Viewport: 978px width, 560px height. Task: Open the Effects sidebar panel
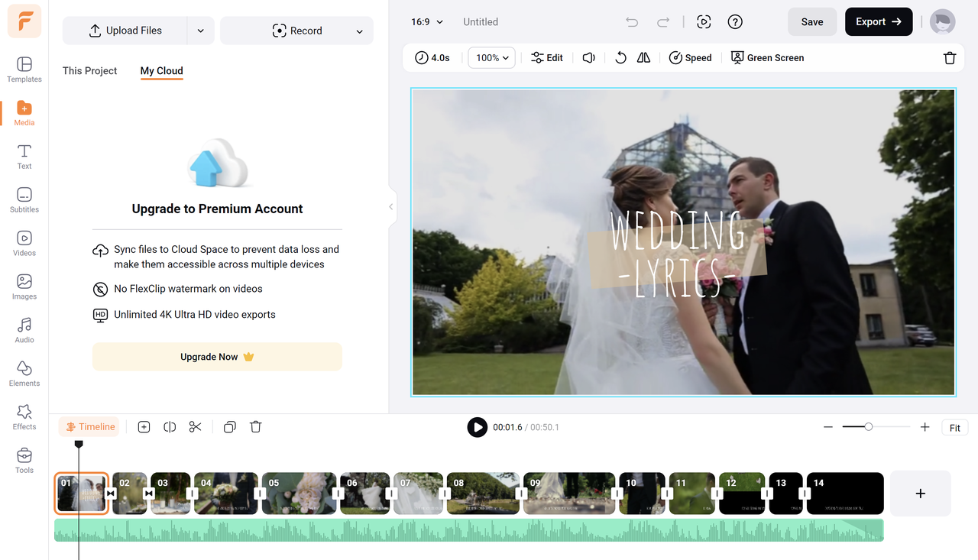[24, 418]
